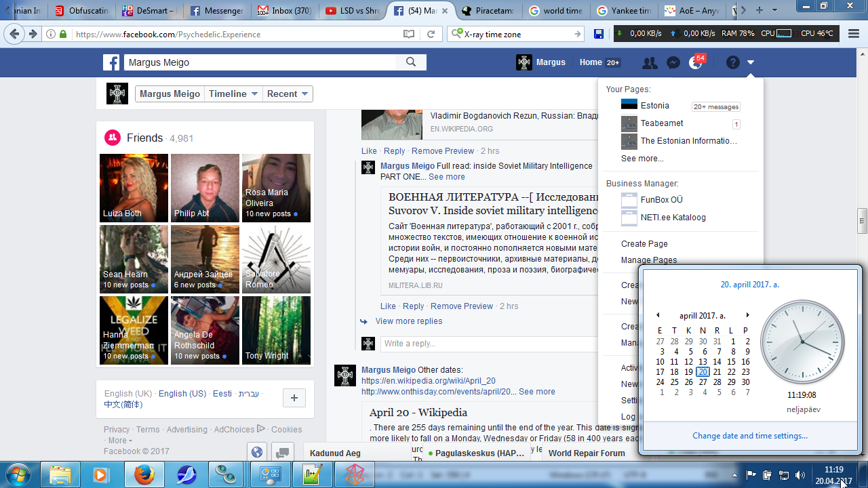Click the Action Center flag icon in the tray

[751, 475]
